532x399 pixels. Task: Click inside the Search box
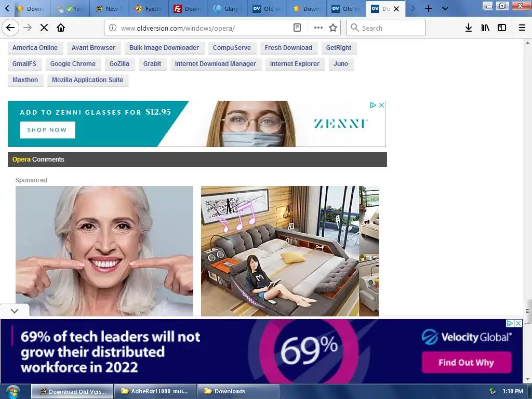[x=386, y=28]
